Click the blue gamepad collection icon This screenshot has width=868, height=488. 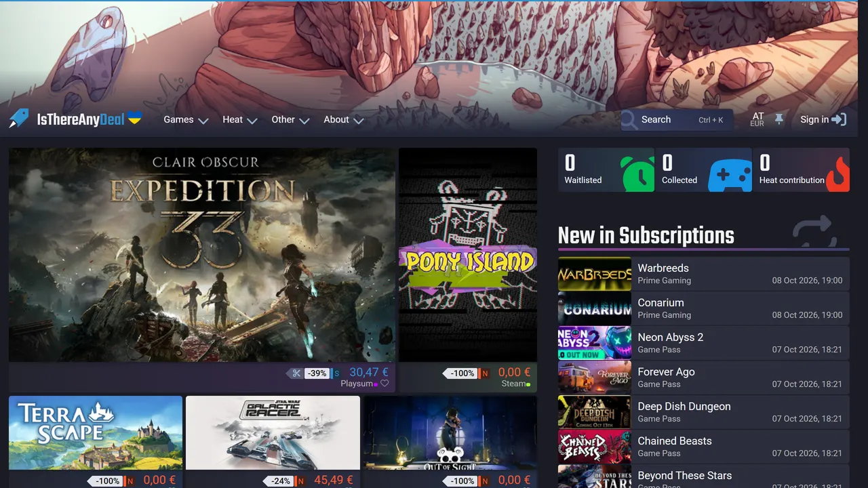pyautogui.click(x=730, y=176)
